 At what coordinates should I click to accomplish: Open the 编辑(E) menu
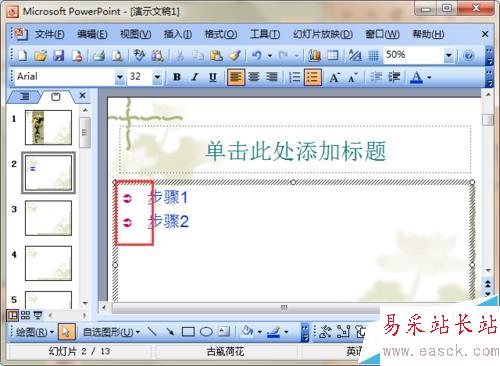tap(92, 34)
